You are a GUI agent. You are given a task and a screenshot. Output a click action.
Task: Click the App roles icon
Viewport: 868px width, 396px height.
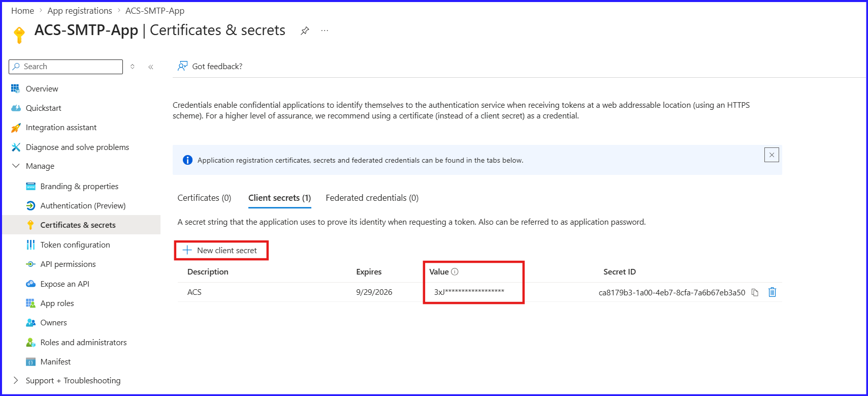pos(30,303)
